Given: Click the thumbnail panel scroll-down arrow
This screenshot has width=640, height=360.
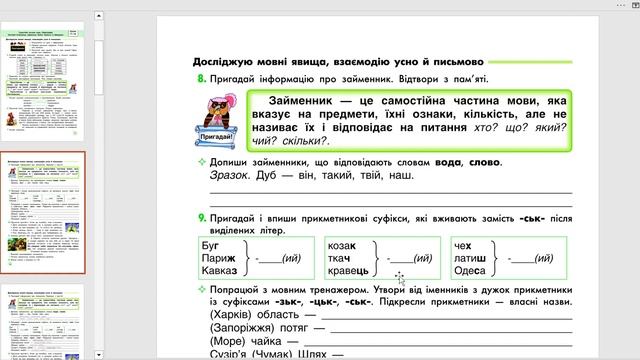Looking at the screenshot, I should (x=98, y=355).
